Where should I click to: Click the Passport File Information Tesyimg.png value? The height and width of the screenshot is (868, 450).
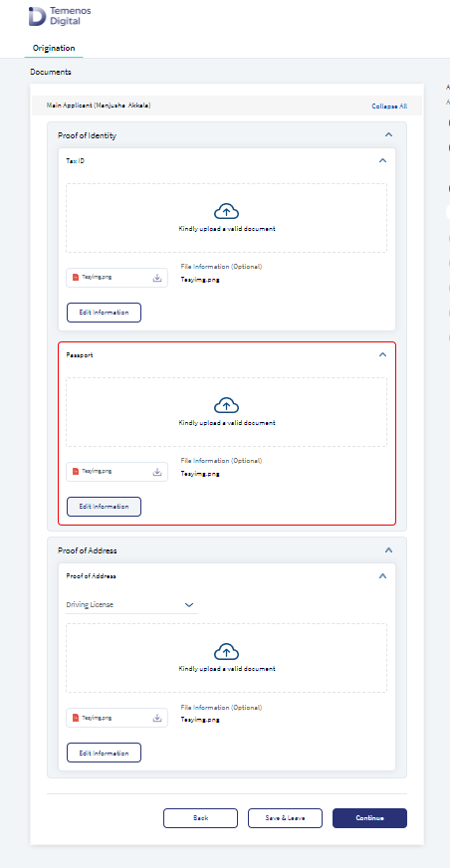click(200, 474)
